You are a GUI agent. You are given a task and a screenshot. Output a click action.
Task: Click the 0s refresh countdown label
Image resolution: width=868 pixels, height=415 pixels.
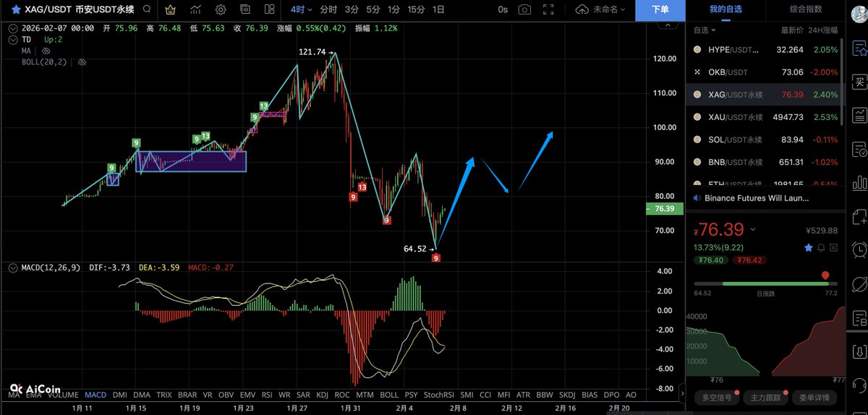click(503, 10)
